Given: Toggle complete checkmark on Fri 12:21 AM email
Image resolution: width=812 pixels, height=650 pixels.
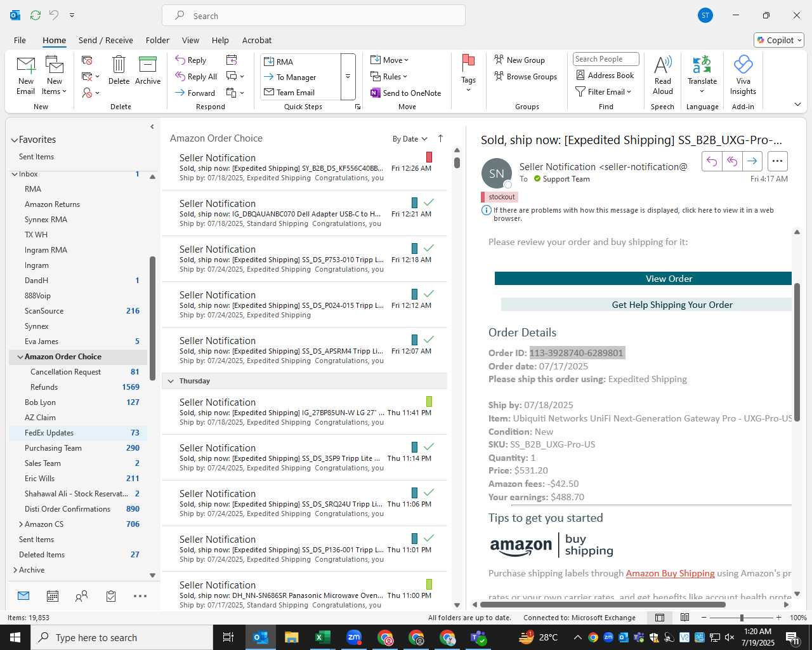Looking at the screenshot, I should (429, 202).
